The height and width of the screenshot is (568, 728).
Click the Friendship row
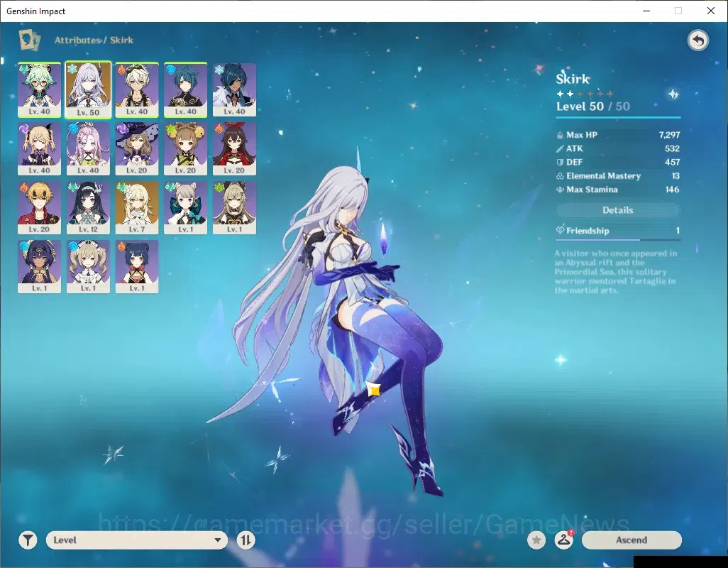click(618, 231)
